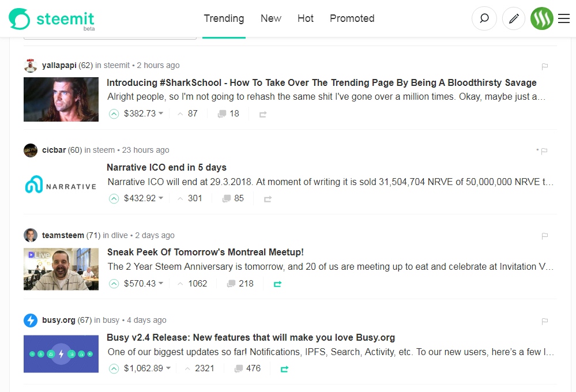Switch to the New tab
Screen dimensions: 576x392
(x=270, y=18)
